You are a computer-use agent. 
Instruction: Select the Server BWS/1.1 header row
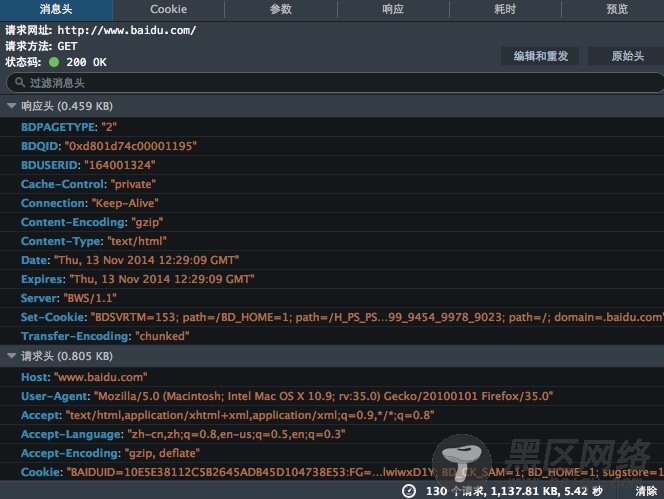(x=332, y=298)
